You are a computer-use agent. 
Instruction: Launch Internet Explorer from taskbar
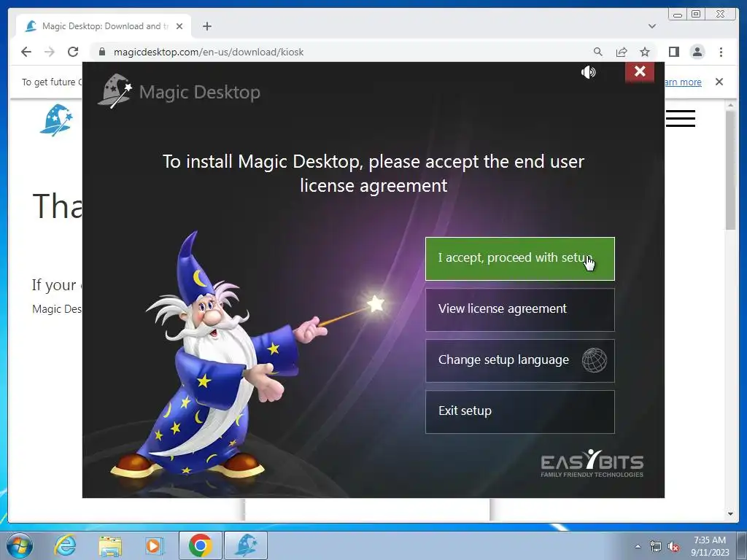tap(65, 545)
